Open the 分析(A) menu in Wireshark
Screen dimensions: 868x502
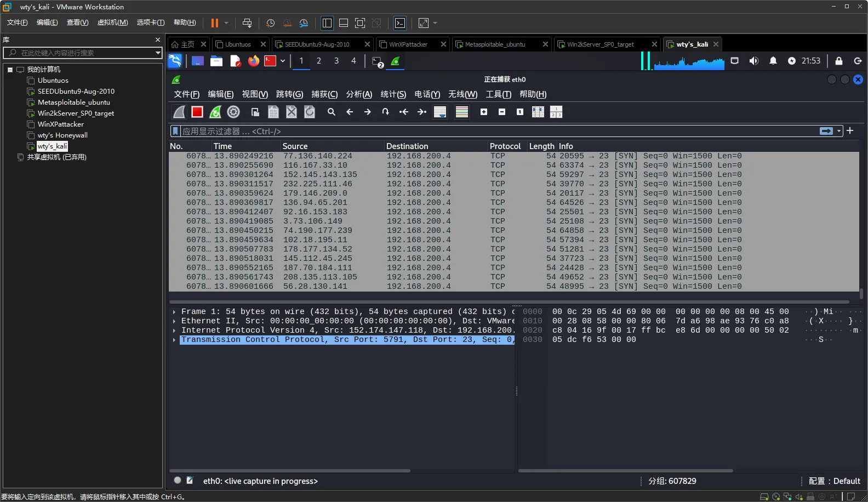(359, 94)
